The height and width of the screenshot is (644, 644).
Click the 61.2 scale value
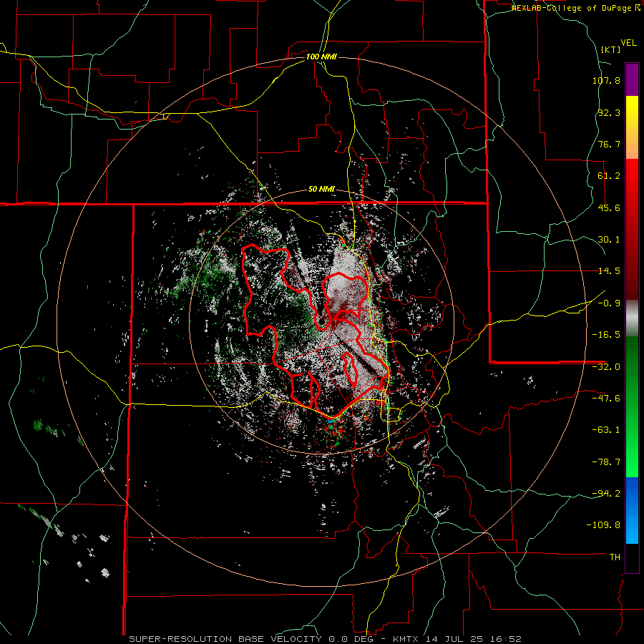click(x=609, y=176)
